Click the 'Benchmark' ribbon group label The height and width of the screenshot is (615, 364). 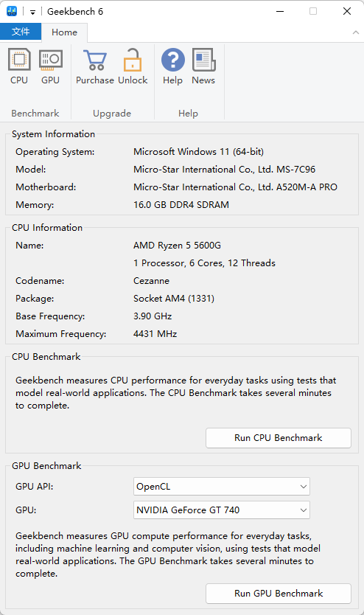(x=35, y=114)
